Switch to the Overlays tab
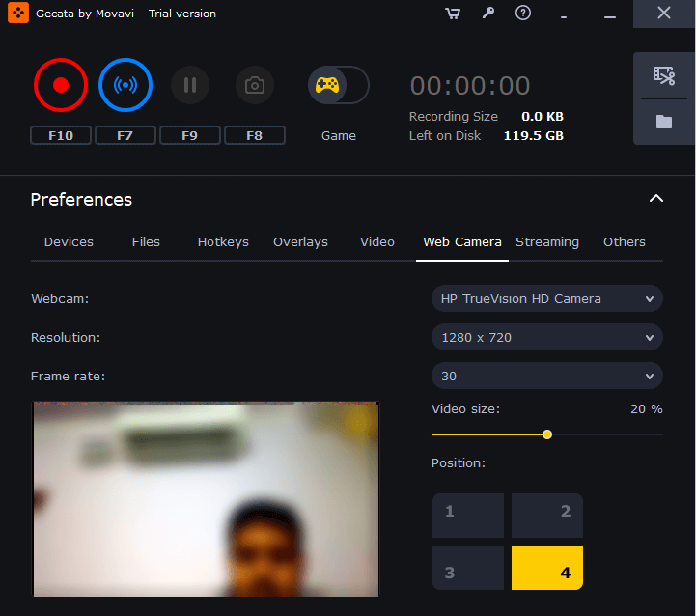 pos(300,242)
